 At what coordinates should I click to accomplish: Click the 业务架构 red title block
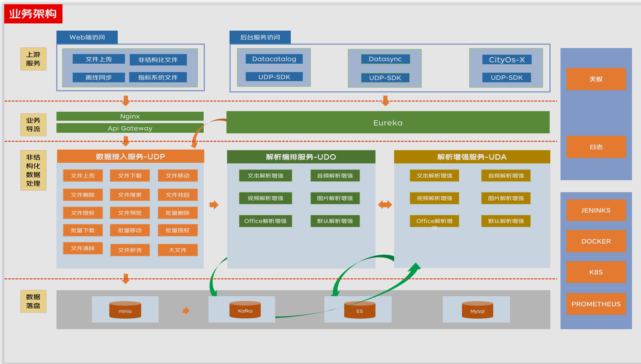(33, 14)
